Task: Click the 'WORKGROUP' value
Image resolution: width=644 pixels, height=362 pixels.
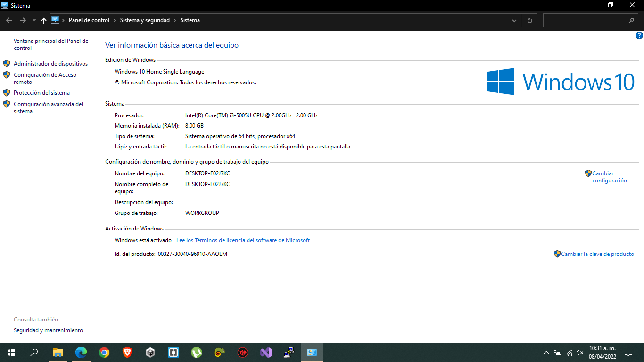Action: [202, 213]
